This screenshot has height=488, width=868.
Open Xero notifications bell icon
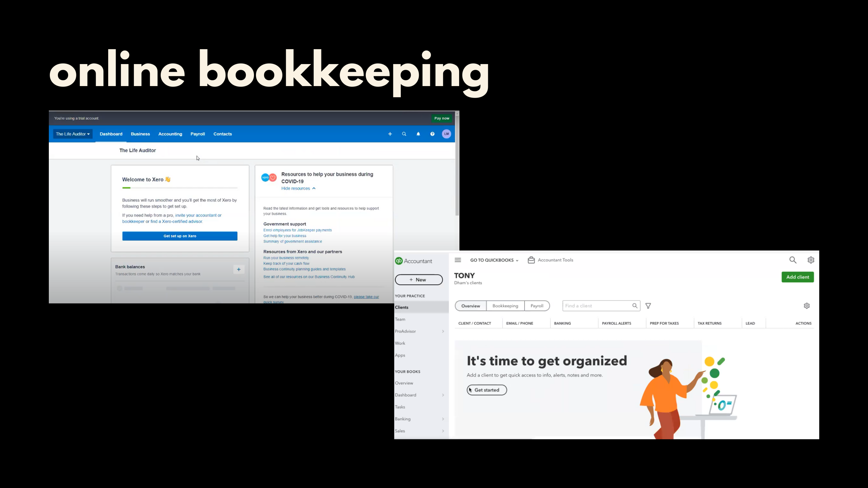(x=418, y=134)
